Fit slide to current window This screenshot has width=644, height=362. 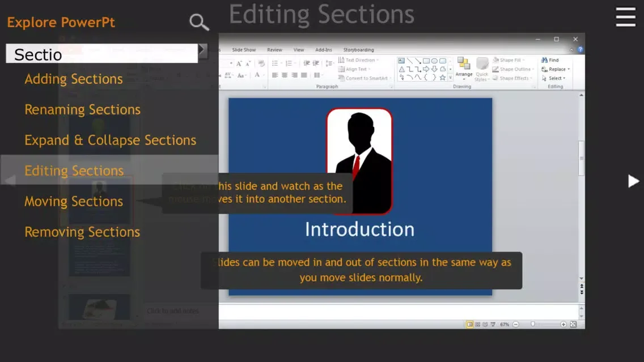[x=573, y=324]
